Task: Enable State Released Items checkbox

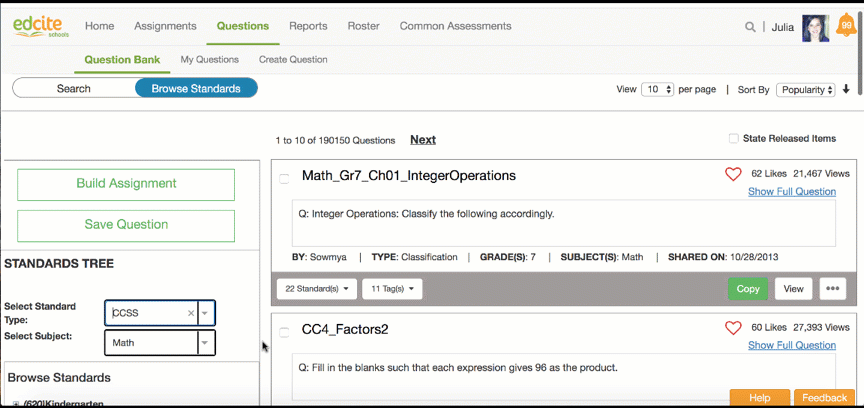Action: click(x=733, y=139)
